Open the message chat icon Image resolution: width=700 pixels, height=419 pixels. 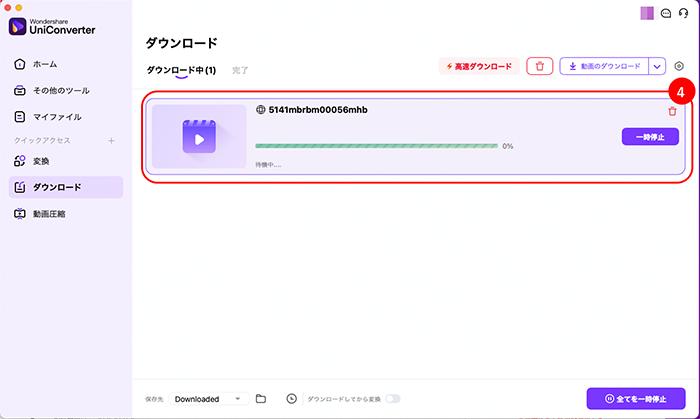pos(664,12)
